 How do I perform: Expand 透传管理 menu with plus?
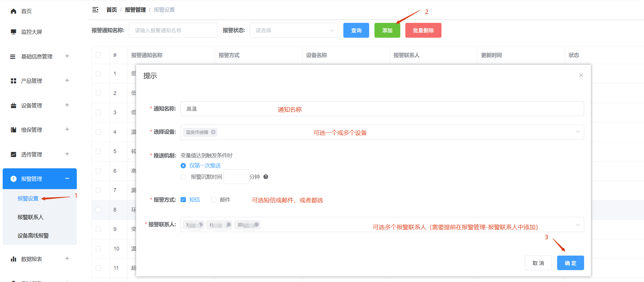coord(67,154)
